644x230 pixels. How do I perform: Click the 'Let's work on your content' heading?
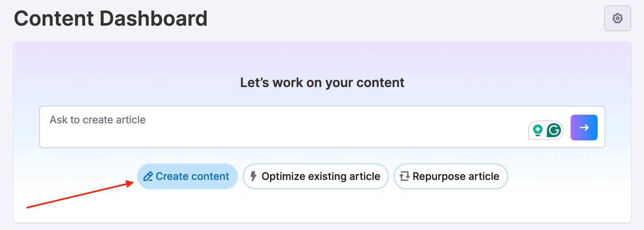[x=322, y=82]
